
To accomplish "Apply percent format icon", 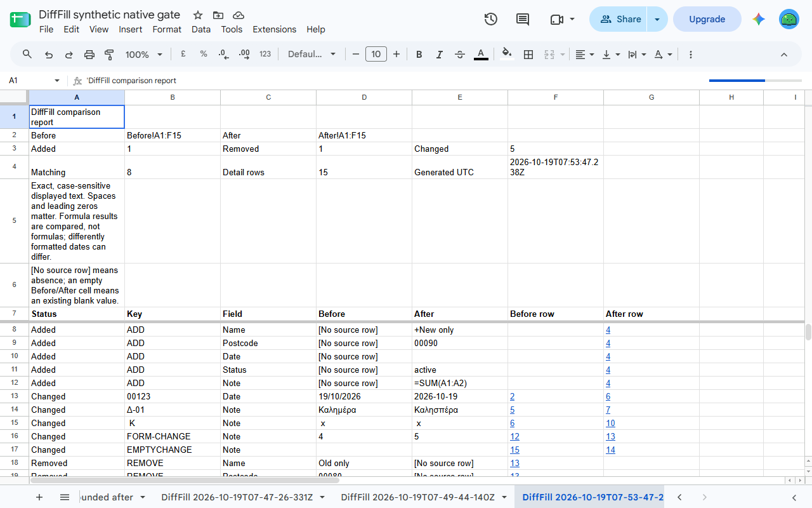I will (204, 55).
